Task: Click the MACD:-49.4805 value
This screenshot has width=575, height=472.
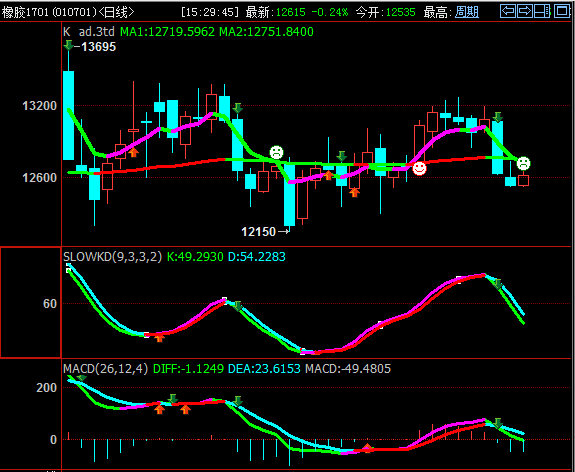Action: tap(348, 368)
